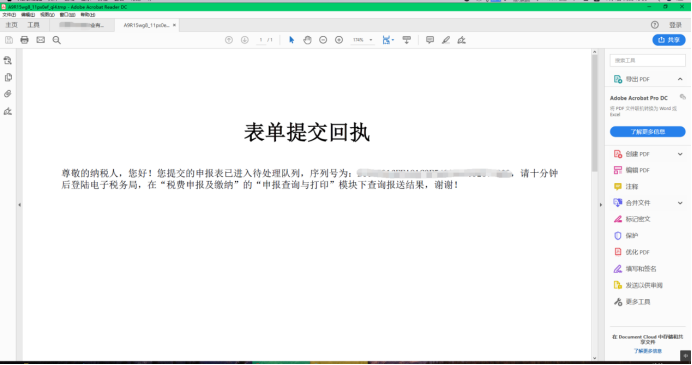Open the Help question mark icon
This screenshot has width=692, height=365.
pos(654,25)
